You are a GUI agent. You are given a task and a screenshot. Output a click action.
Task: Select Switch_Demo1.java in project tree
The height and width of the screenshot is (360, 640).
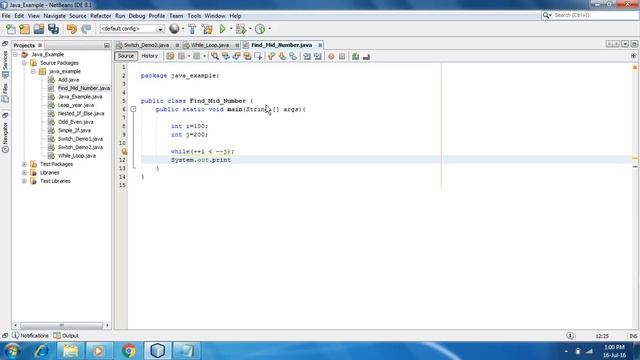pyautogui.click(x=80, y=139)
